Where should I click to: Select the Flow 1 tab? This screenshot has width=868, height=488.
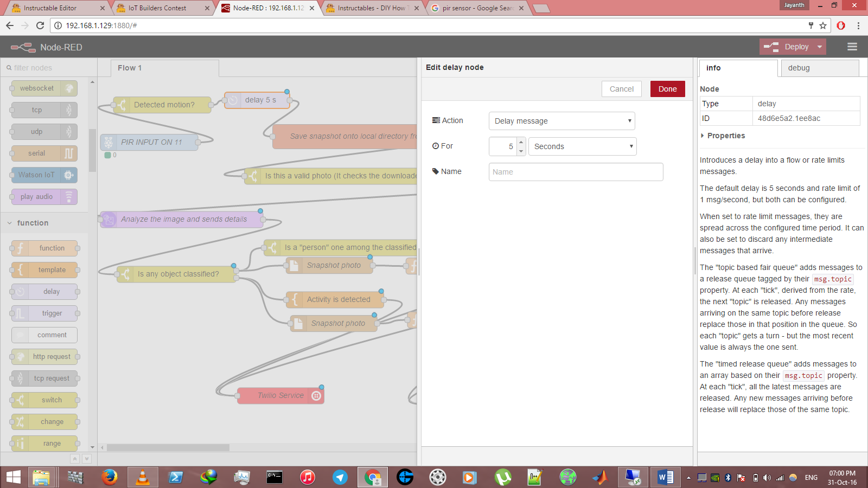[130, 67]
